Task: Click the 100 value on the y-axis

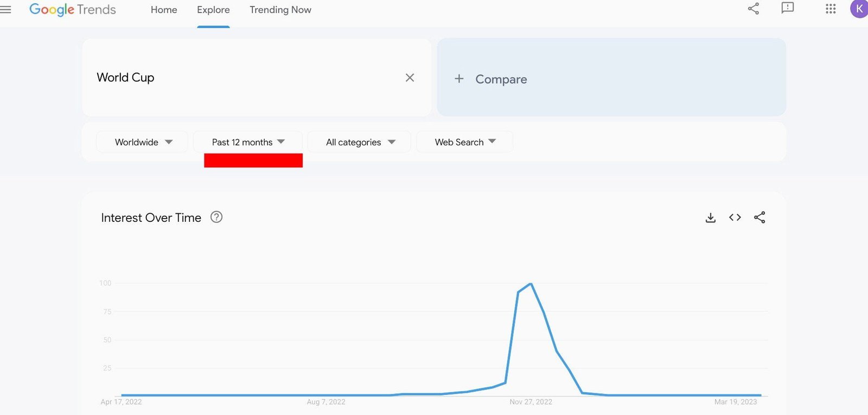Action: tap(105, 283)
